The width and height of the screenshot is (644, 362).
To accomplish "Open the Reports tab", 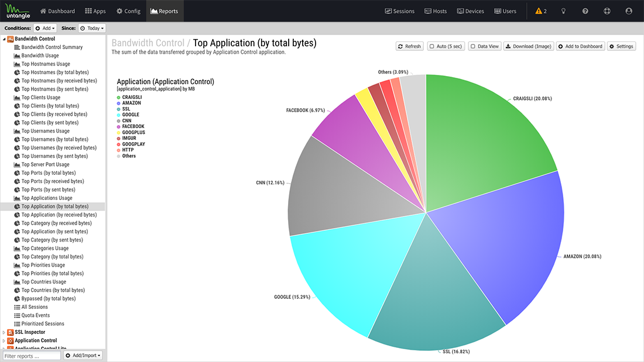I will (165, 11).
